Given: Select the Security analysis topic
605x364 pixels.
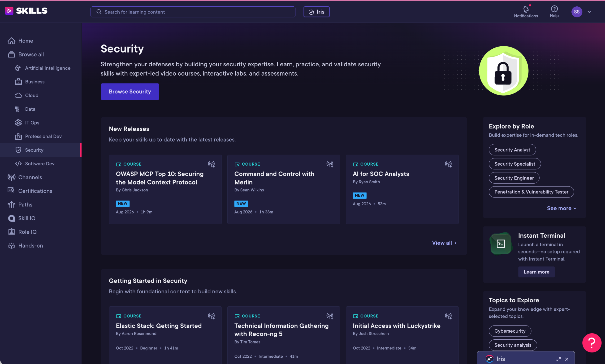Looking at the screenshot, I should point(513,345).
